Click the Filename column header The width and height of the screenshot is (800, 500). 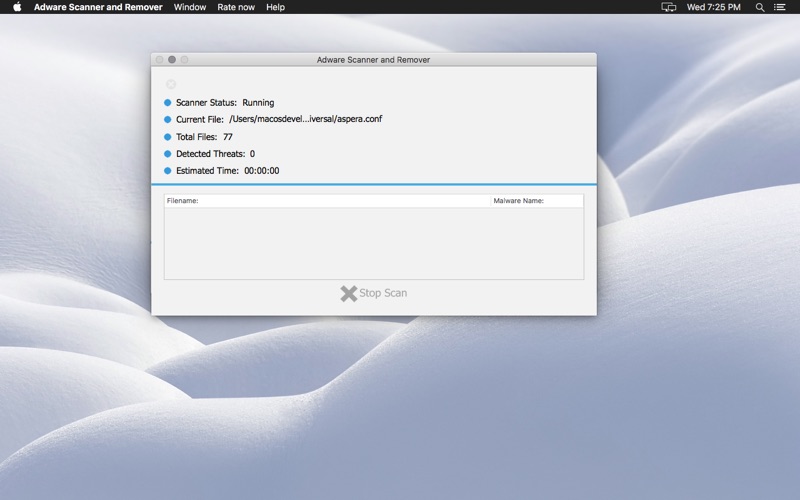(327, 201)
